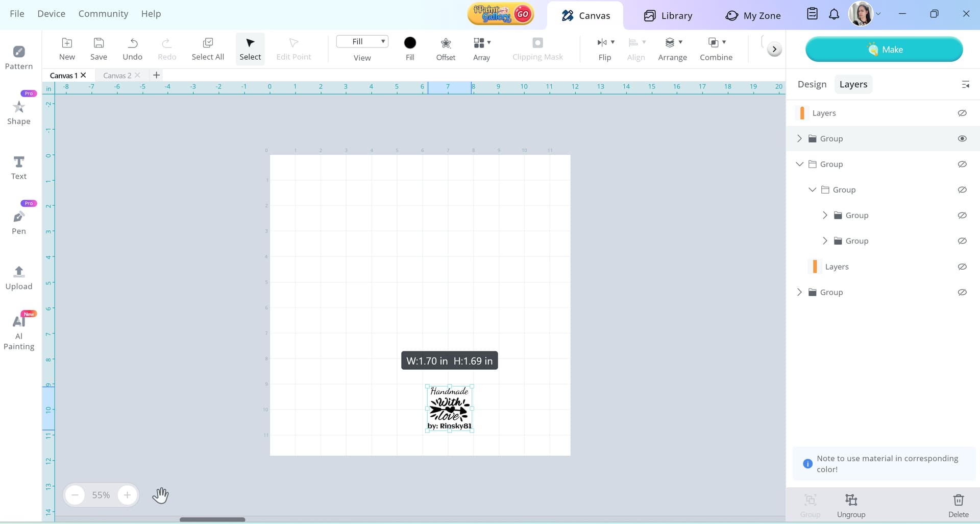Click the Ungroup icon
Viewport: 980px width, 524px height.
click(851, 500)
